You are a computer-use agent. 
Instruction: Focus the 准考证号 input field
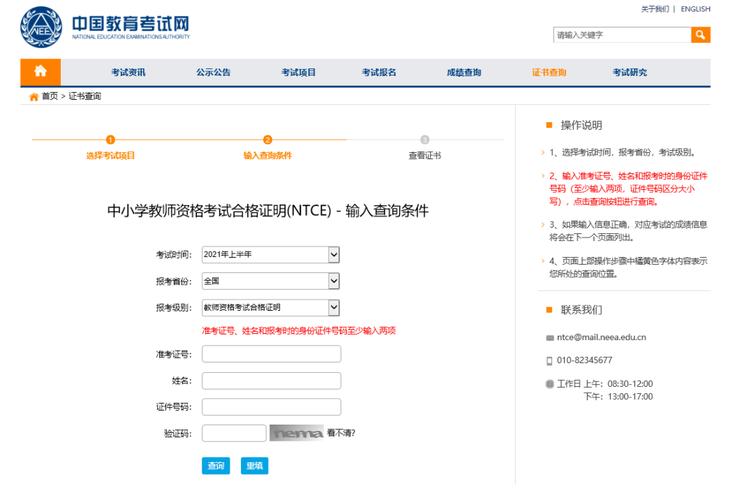coord(272,354)
